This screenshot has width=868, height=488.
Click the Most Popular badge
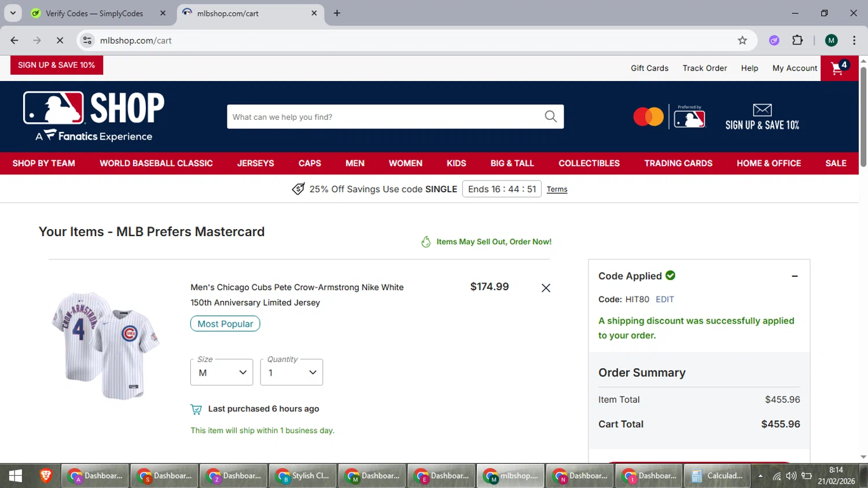click(225, 324)
